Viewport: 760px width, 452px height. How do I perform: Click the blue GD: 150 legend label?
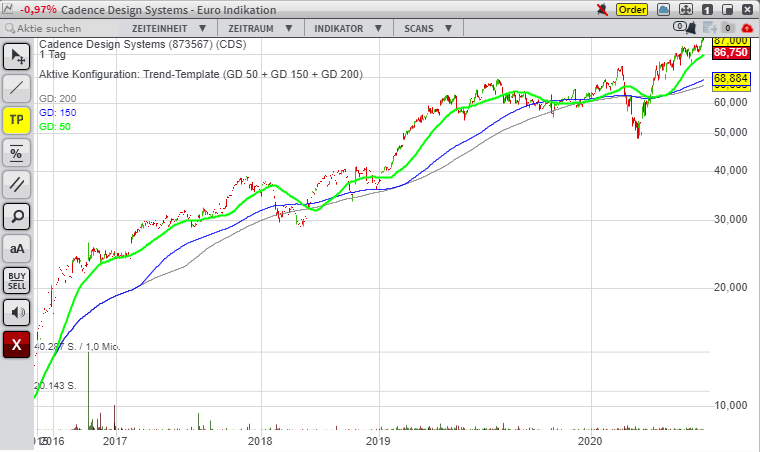coord(58,113)
